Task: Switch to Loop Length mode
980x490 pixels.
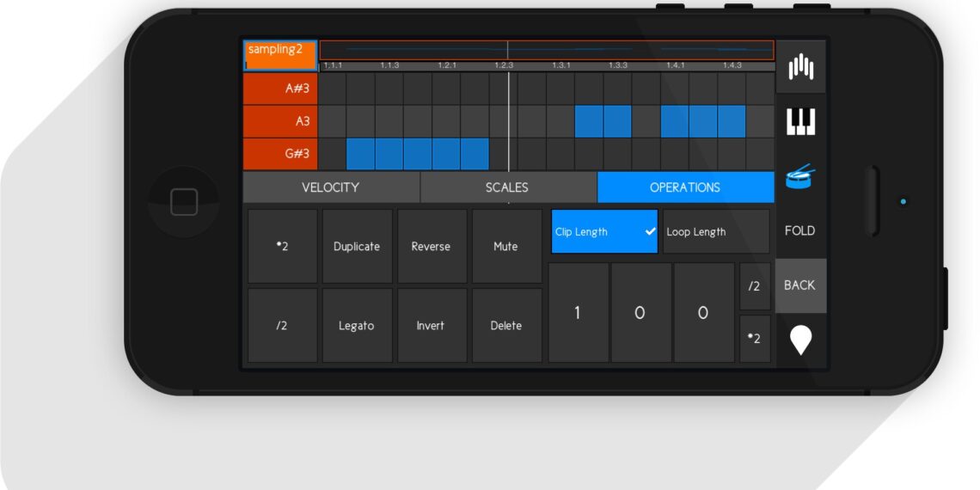Action: click(715, 232)
